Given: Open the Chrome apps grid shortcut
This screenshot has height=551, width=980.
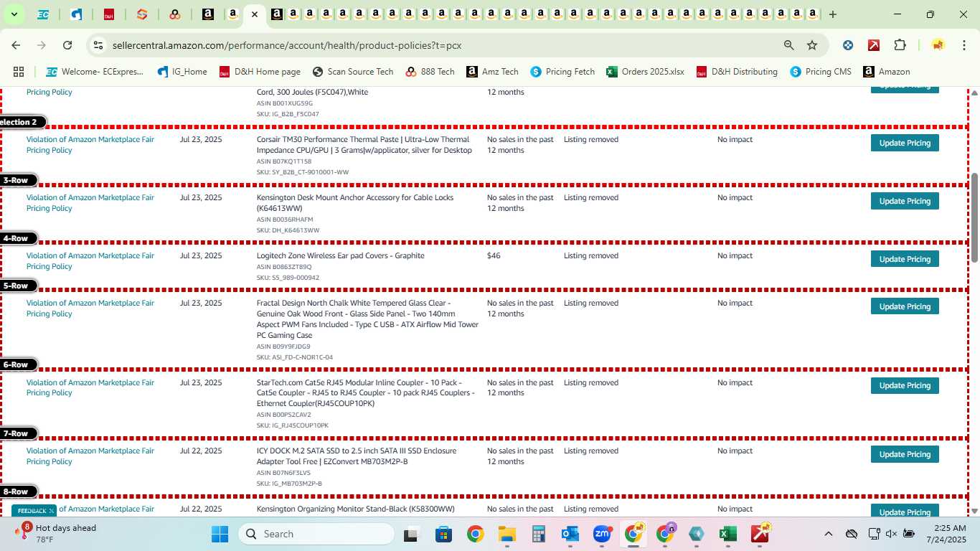Looking at the screenshot, I should (19, 72).
